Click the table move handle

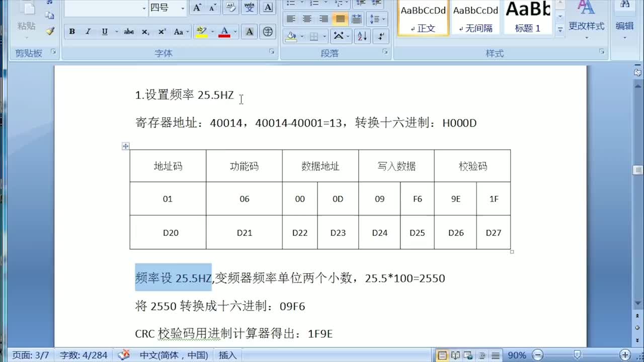126,146
